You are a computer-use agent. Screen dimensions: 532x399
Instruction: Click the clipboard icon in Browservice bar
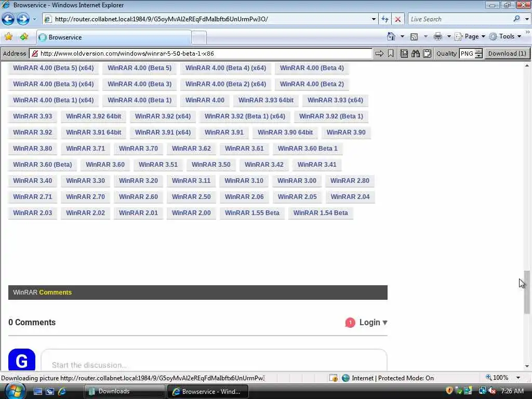pos(427,54)
